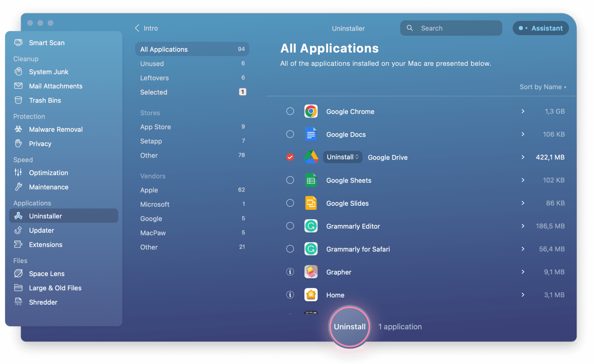Open the Uninstall action dropdown for Google Drive
Viewport: 594px width, 364px height.
[x=343, y=157]
